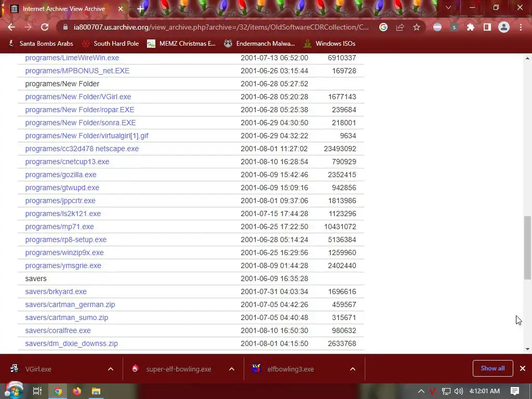Image resolution: width=532 pixels, height=399 pixels.
Task: Expand VGirl.exe download options chevron
Action: 111,369
